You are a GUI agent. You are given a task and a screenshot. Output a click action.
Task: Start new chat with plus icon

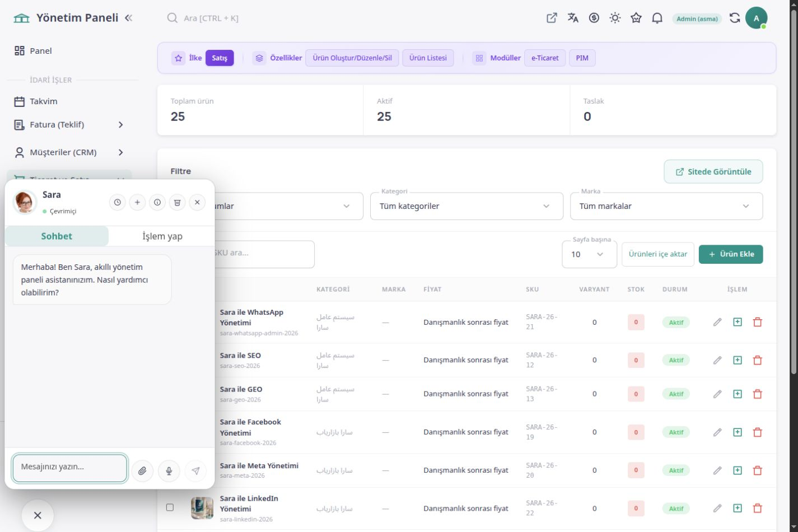137,203
